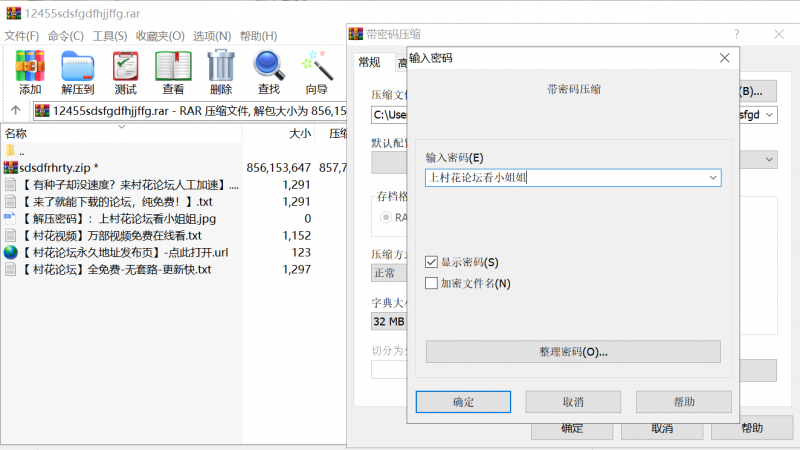Select the sdsdfrhrty.zip file row
Screen dimensions: 800x450
pos(173,167)
